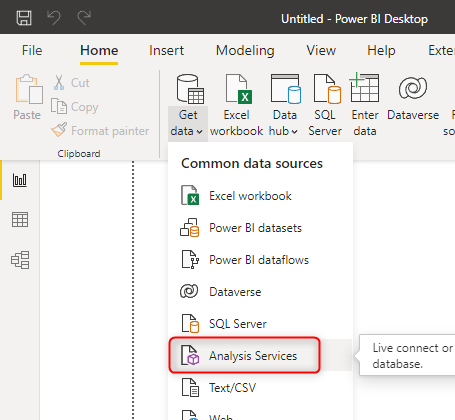The width and height of the screenshot is (455, 420).
Task: Choose Power BI datasets menu entry
Action: (260, 228)
